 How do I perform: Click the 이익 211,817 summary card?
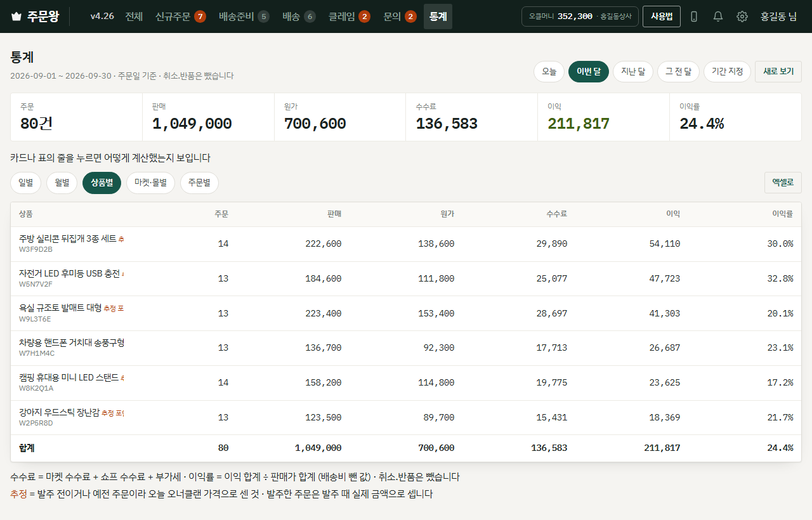pyautogui.click(x=604, y=117)
